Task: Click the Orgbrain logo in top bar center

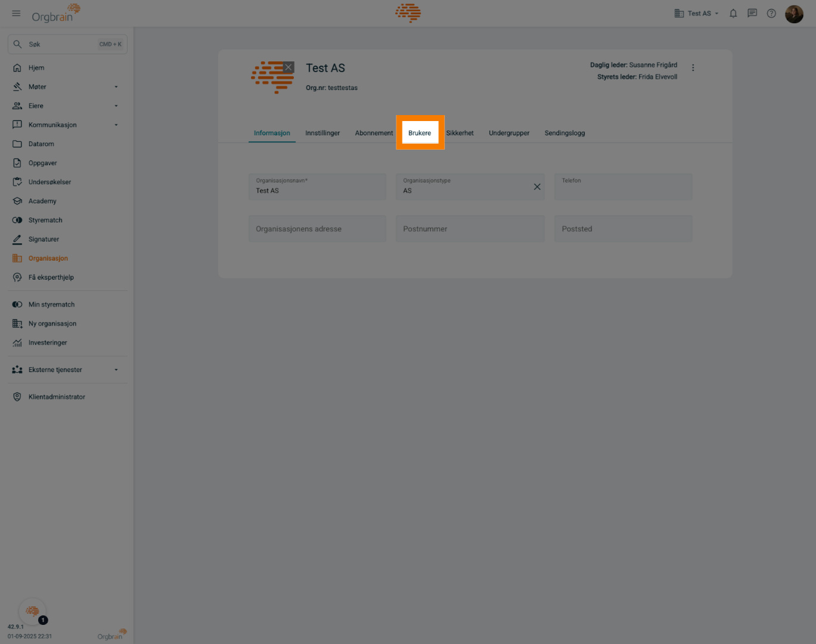Action: click(x=408, y=13)
